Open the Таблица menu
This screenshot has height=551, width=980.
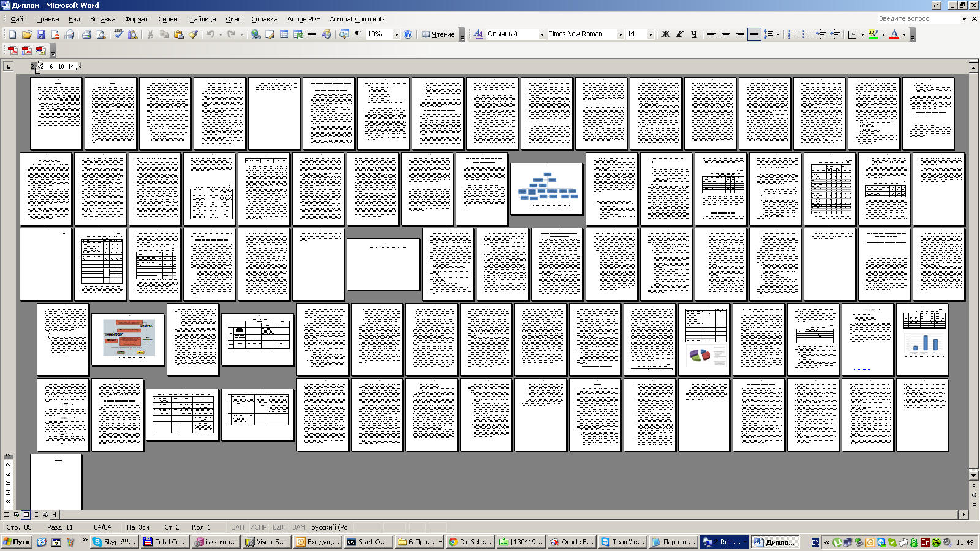tap(203, 19)
